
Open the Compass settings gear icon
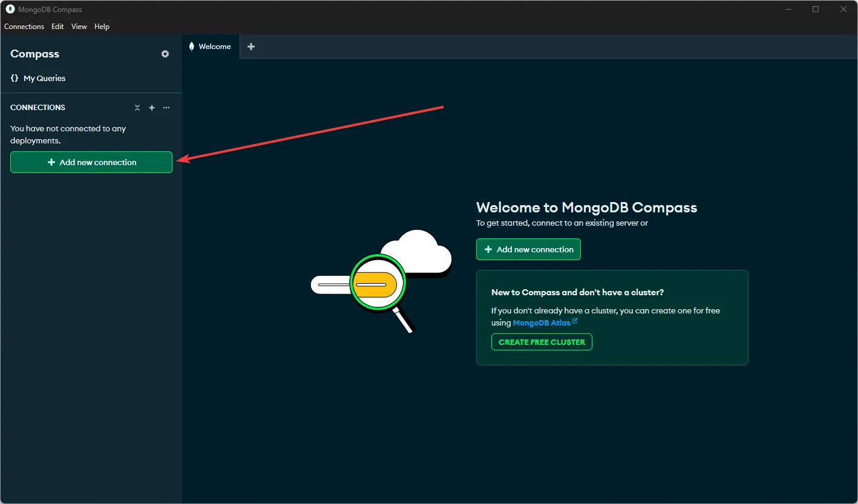coord(165,54)
